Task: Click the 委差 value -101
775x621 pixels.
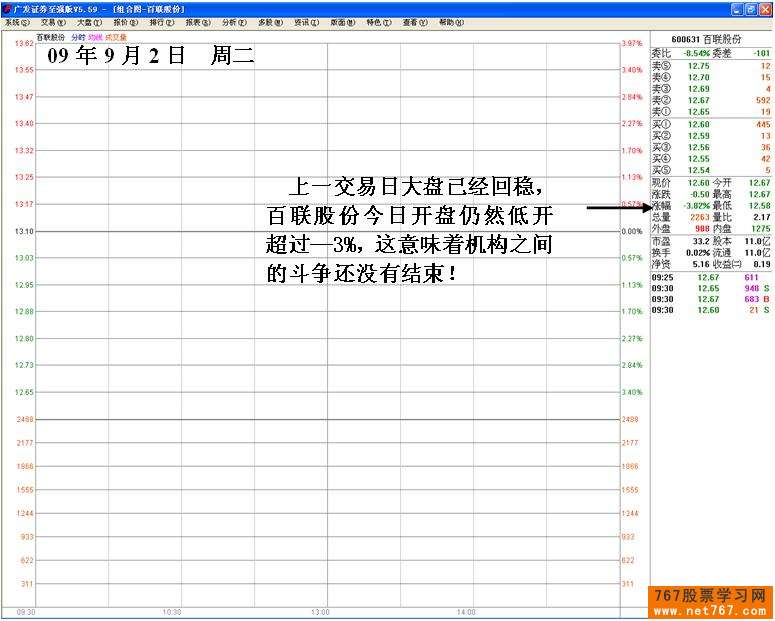Action: click(x=762, y=53)
